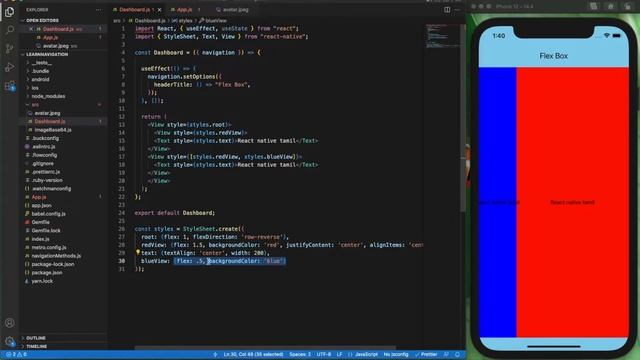Click the line and column indicator in status bar
This screenshot has width=640, height=360.
[253, 354]
